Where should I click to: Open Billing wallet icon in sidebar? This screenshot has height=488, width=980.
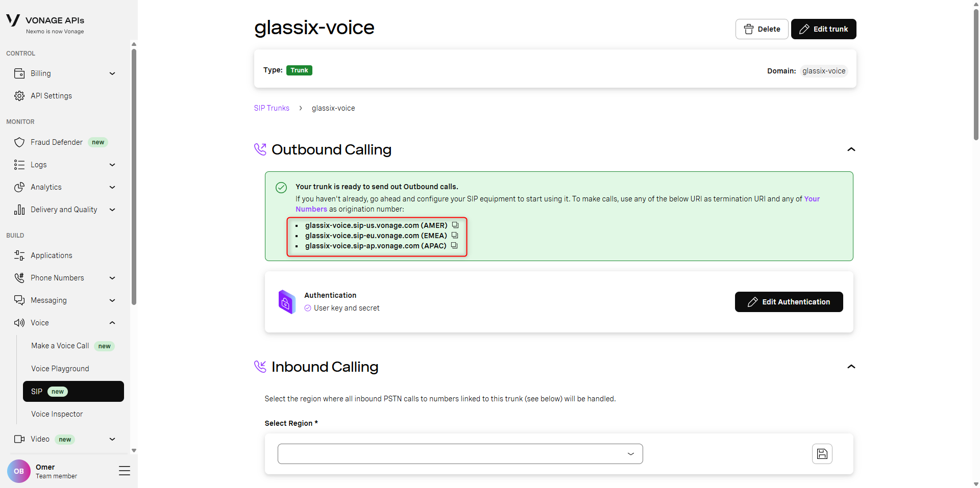tap(19, 73)
